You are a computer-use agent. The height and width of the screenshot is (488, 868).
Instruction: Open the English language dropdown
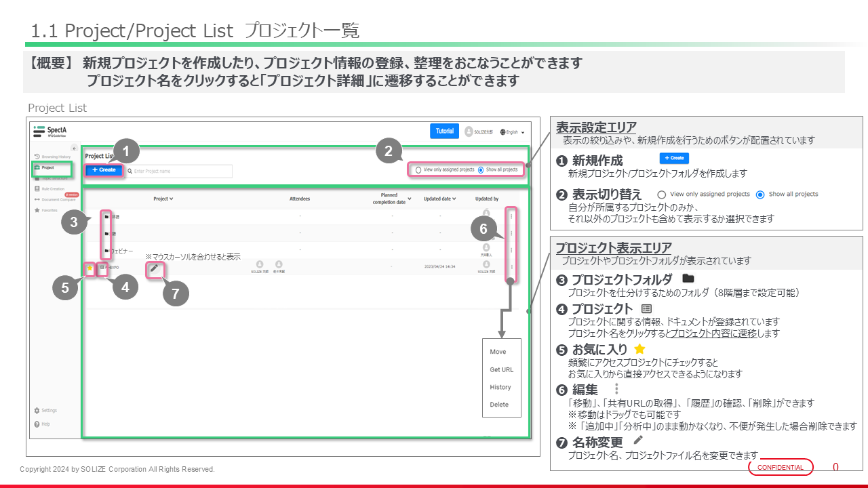point(512,132)
